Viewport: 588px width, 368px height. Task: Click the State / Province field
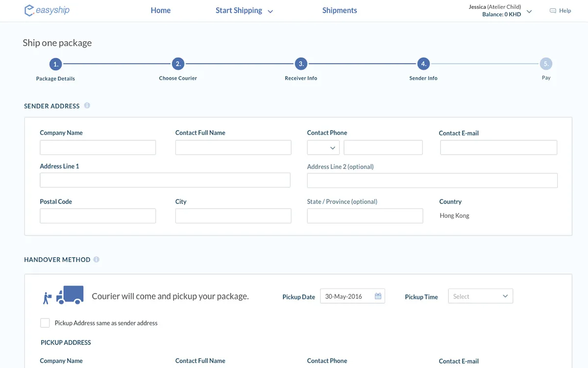tap(365, 216)
